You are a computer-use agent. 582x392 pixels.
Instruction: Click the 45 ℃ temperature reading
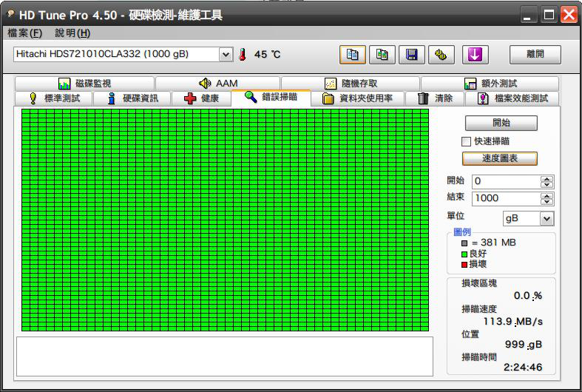(x=267, y=55)
